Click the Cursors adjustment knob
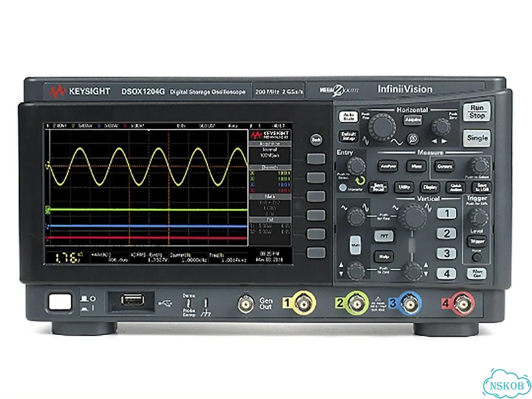The height and width of the screenshot is (399, 532). 480,166
